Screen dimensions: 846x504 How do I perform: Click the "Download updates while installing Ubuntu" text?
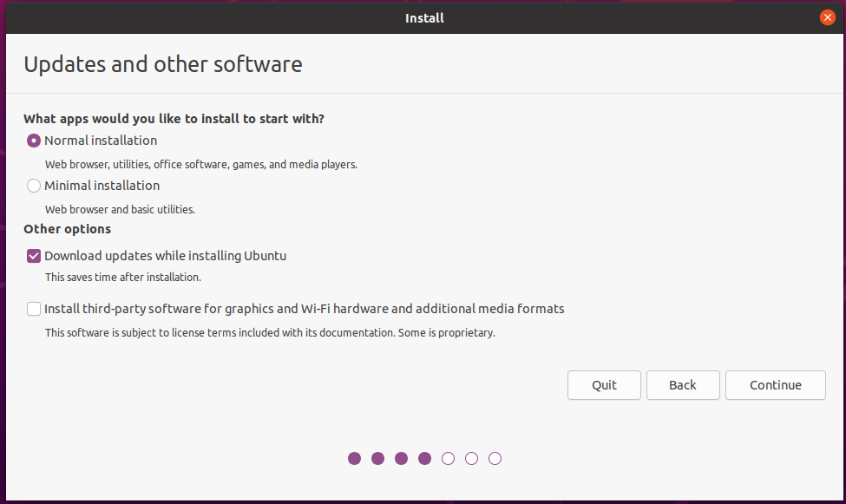pos(165,256)
